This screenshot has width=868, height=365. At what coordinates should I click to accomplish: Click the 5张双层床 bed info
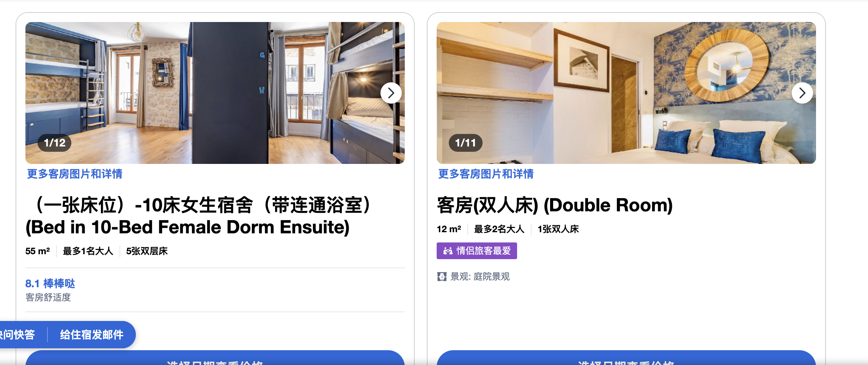coord(147,251)
